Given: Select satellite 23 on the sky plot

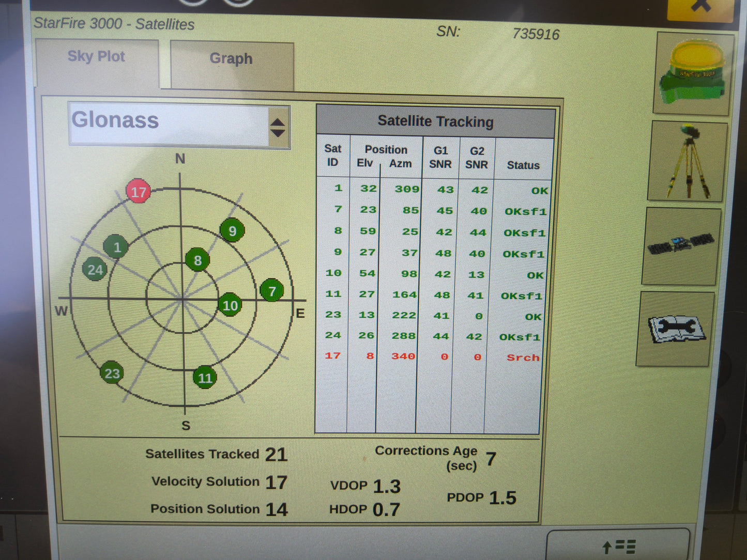Looking at the screenshot, I should (112, 373).
